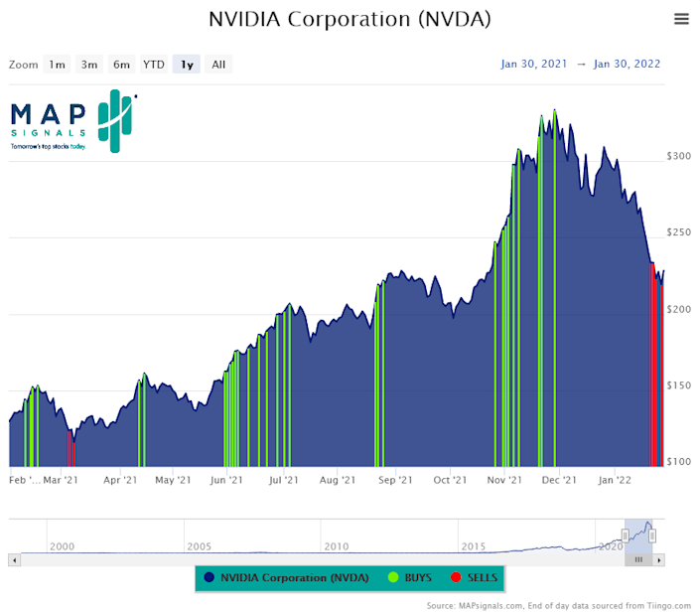
Task: Click the Oct '21 x-axis label
Action: [450, 480]
